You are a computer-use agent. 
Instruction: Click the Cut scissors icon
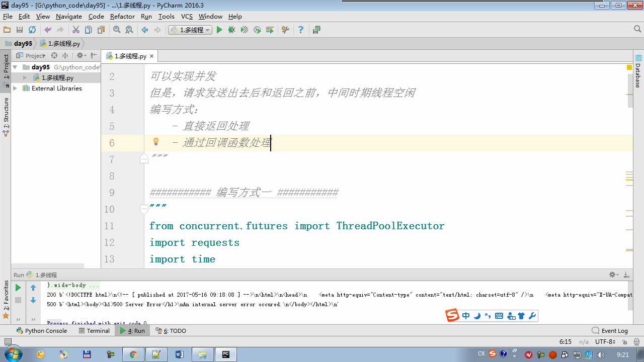tap(76, 30)
